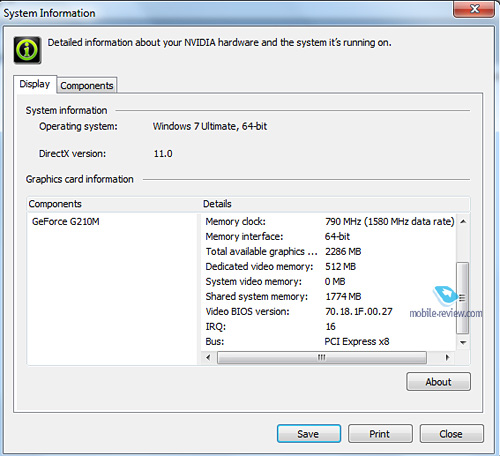This screenshot has height=456, width=500.
Task: Click the 2286 MB value
Action: 343,252
